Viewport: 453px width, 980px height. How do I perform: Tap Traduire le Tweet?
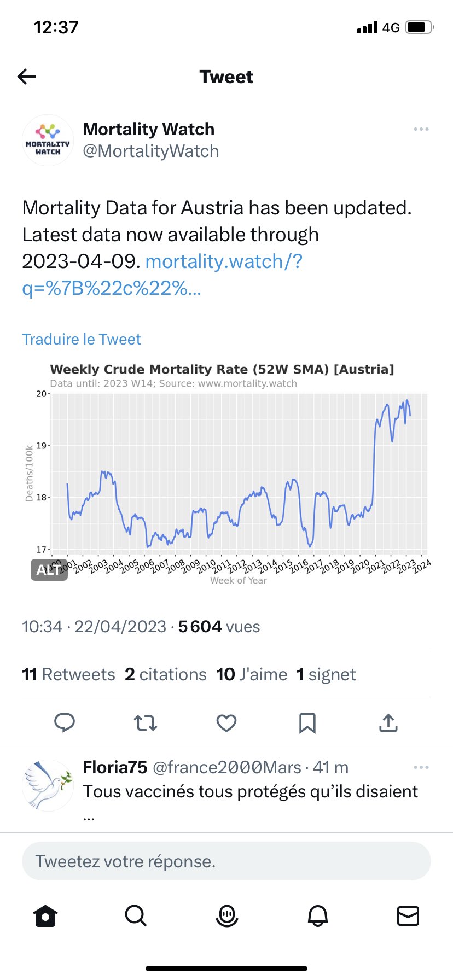pyautogui.click(x=82, y=340)
